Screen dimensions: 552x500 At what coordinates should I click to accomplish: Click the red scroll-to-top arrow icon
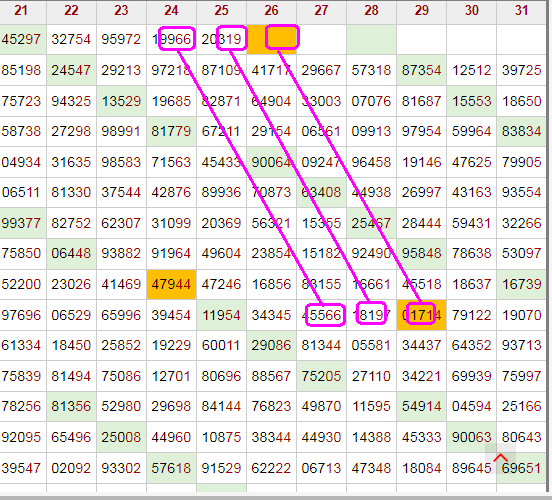click(500, 458)
